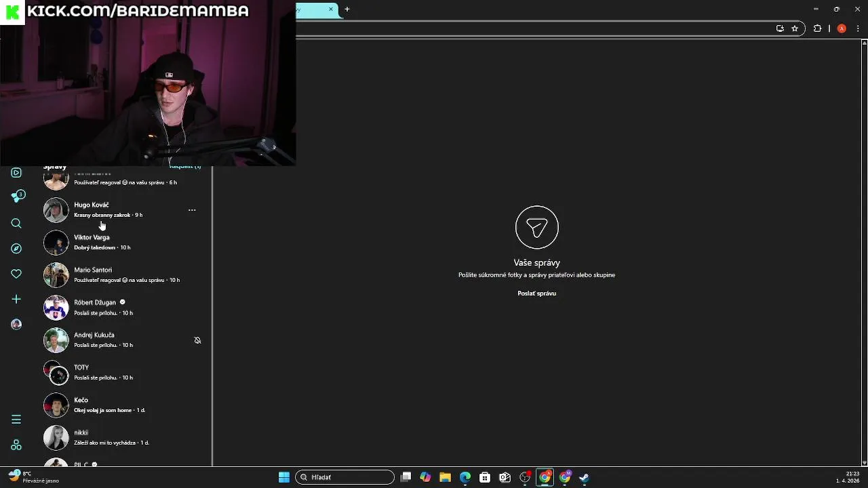Screen dimensions: 868x488
Task: Open a new browser tab with plus
Action: pos(347,9)
